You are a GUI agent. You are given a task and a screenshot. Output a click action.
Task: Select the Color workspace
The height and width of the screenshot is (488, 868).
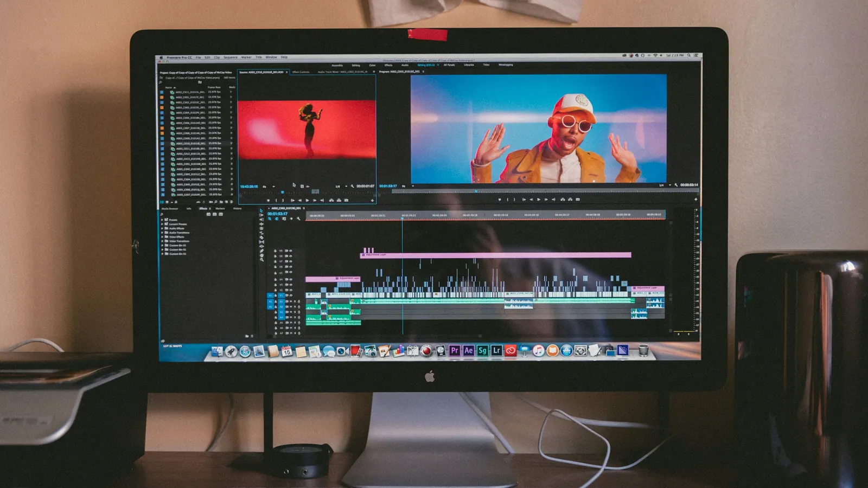(x=372, y=65)
